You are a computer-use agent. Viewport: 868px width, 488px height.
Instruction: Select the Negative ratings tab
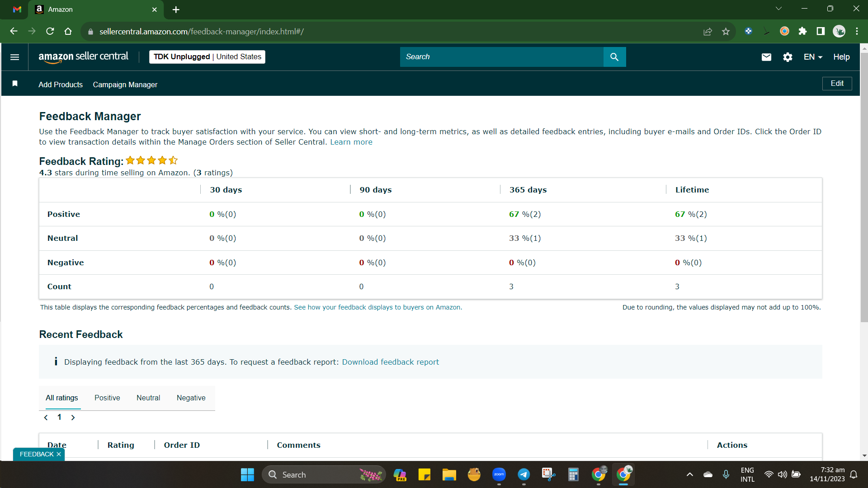click(x=191, y=398)
